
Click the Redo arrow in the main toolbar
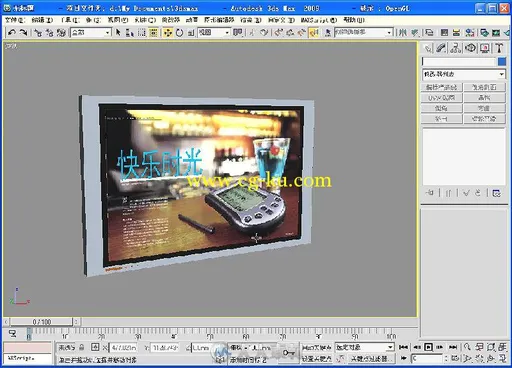(x=23, y=32)
